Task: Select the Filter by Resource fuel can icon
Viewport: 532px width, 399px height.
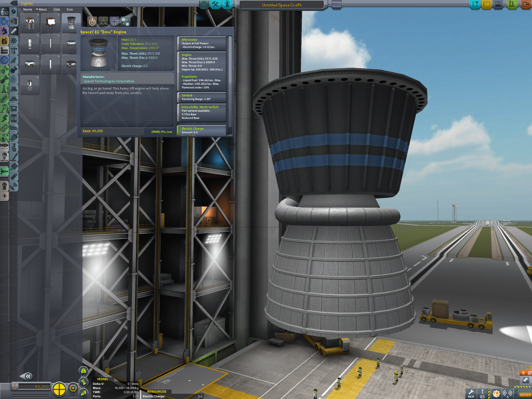Action: click(x=4, y=41)
